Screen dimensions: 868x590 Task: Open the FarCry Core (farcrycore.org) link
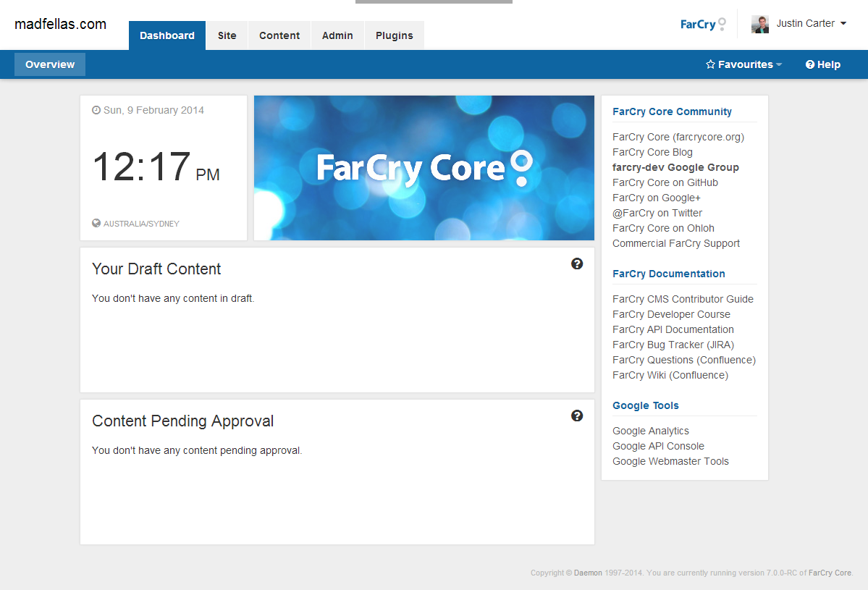tap(678, 138)
